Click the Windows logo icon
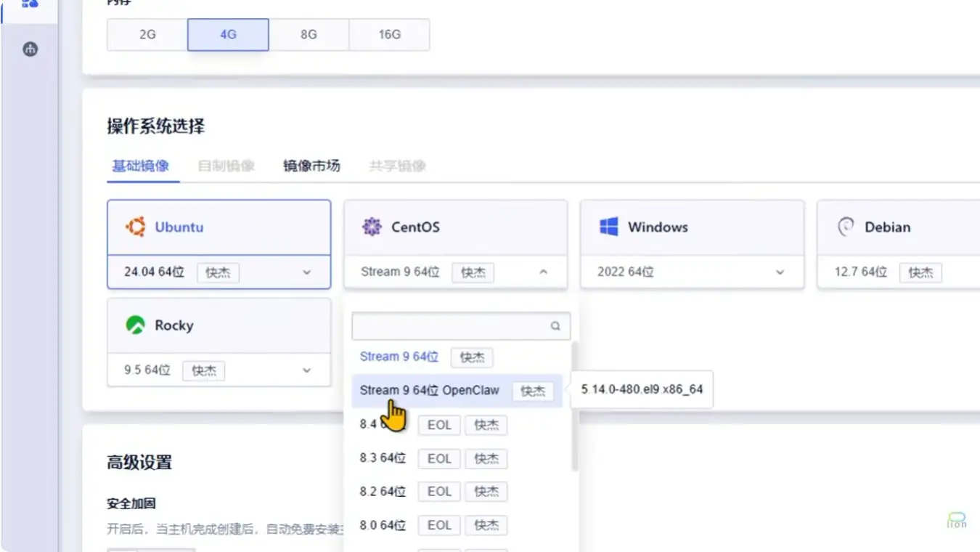Image resolution: width=980 pixels, height=552 pixels. pyautogui.click(x=608, y=227)
